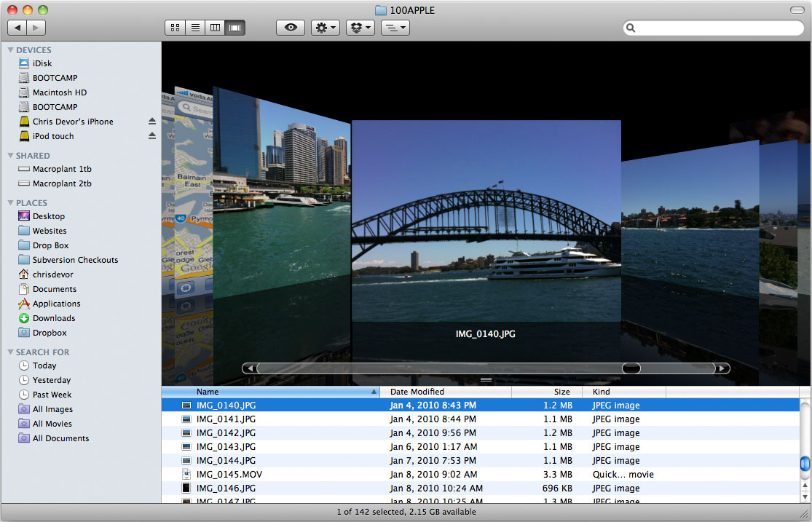
Task: Switch to icon view in toolbar
Action: coord(175,28)
